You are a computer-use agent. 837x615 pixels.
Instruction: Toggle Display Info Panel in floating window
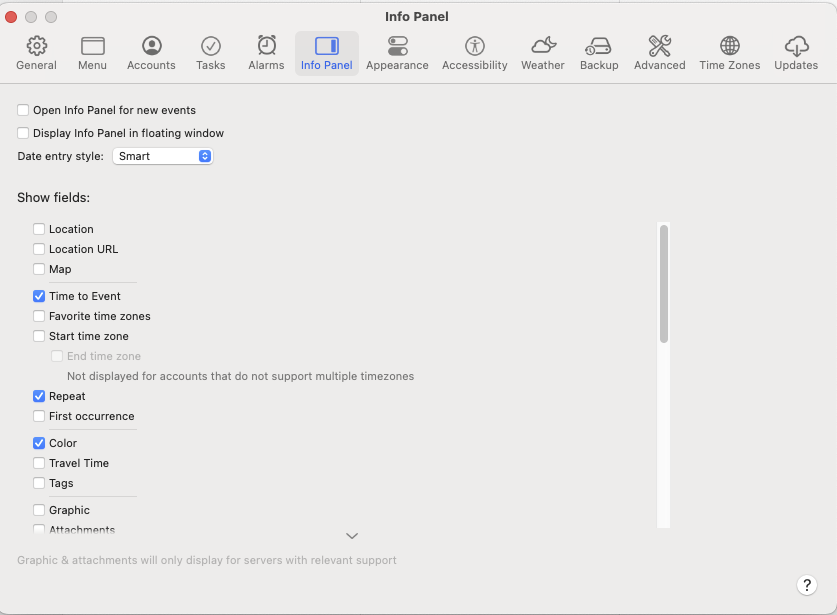pos(22,132)
